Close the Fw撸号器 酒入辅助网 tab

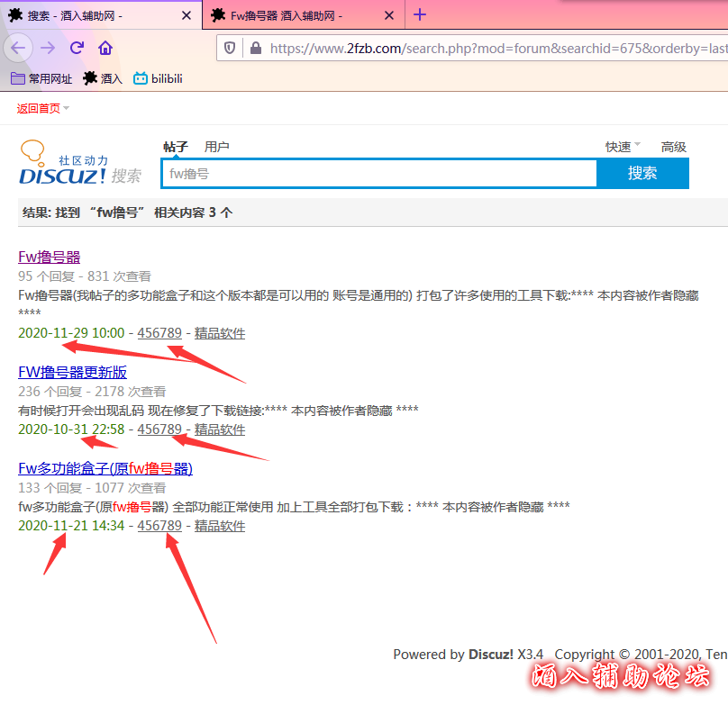(389, 16)
